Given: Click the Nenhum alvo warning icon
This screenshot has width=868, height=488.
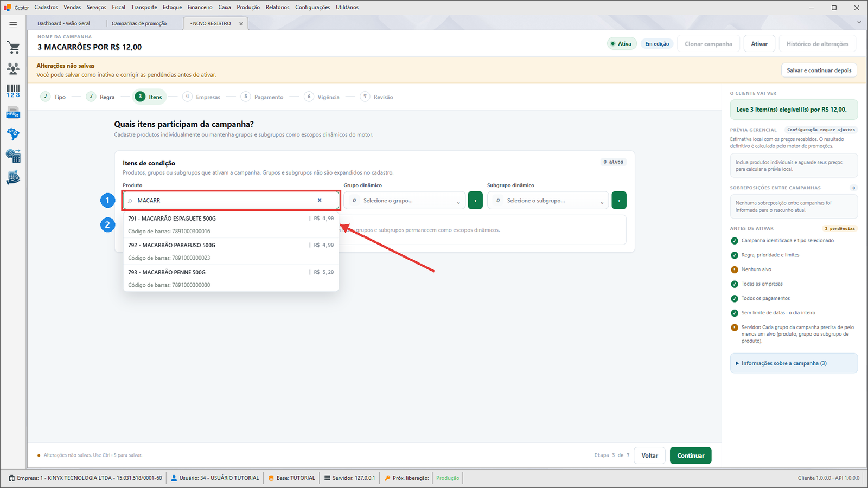Looking at the screenshot, I should coord(735,269).
